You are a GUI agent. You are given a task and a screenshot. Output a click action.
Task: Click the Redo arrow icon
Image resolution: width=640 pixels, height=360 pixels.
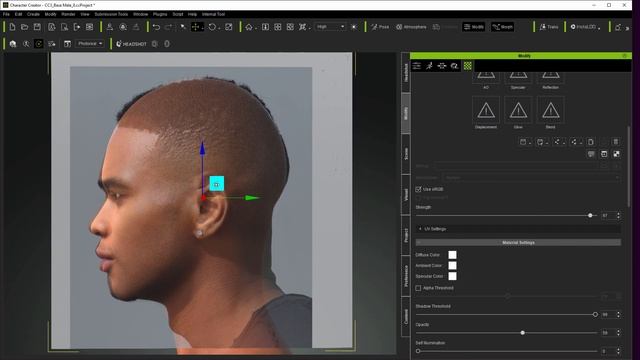coord(169,27)
